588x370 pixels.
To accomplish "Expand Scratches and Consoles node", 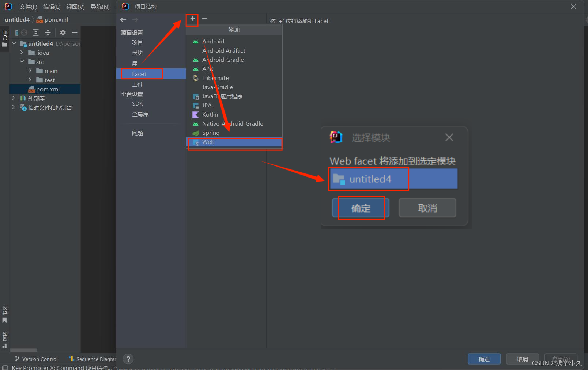I will 14,107.
